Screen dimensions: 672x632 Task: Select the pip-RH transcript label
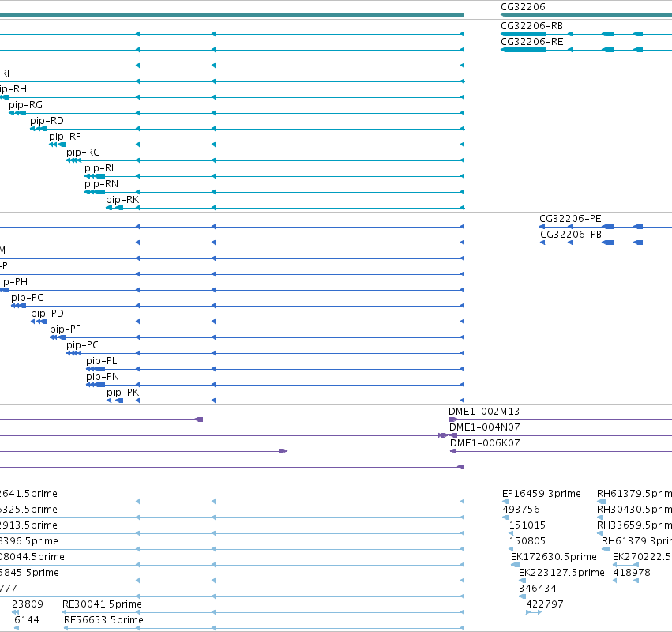point(13,89)
